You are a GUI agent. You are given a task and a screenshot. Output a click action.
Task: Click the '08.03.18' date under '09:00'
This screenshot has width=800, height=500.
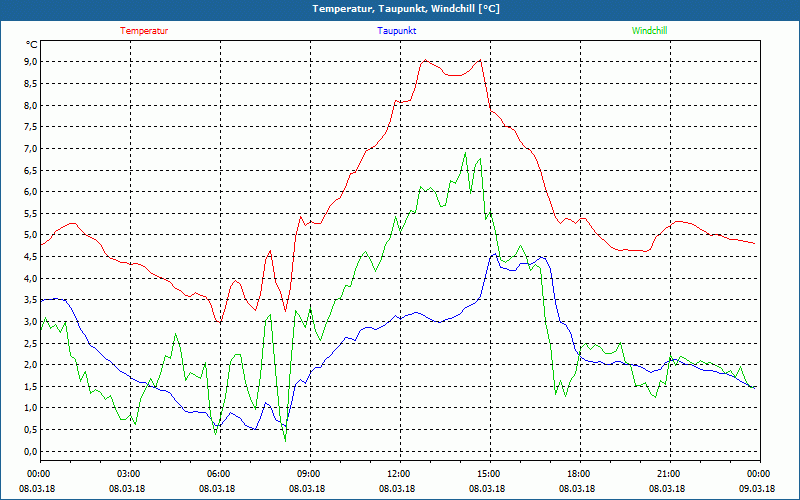(307, 489)
